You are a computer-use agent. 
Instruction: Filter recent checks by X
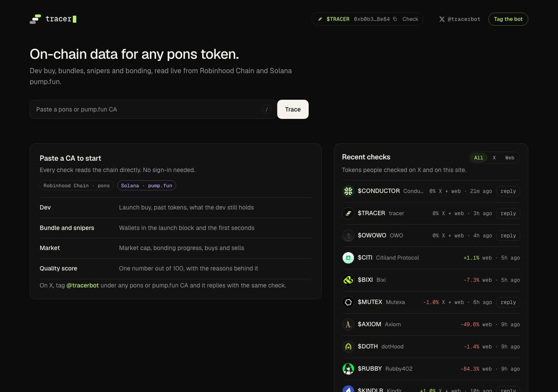494,158
